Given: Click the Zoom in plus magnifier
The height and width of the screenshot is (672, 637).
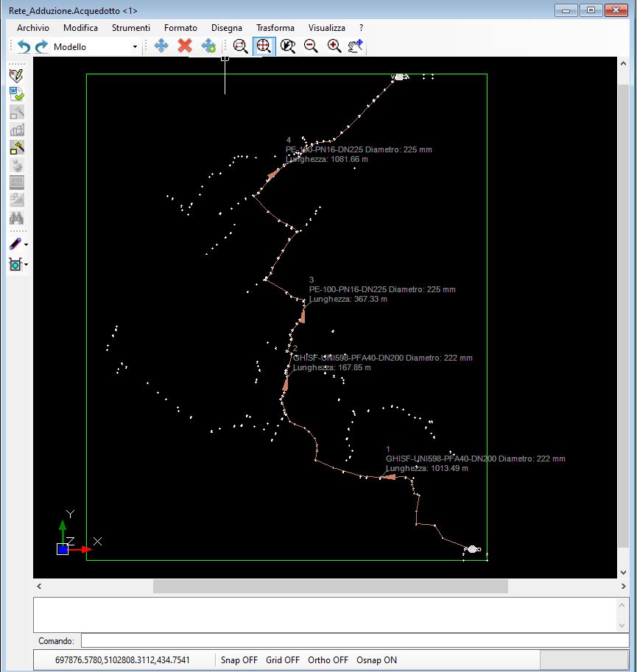Looking at the screenshot, I should pyautogui.click(x=334, y=46).
